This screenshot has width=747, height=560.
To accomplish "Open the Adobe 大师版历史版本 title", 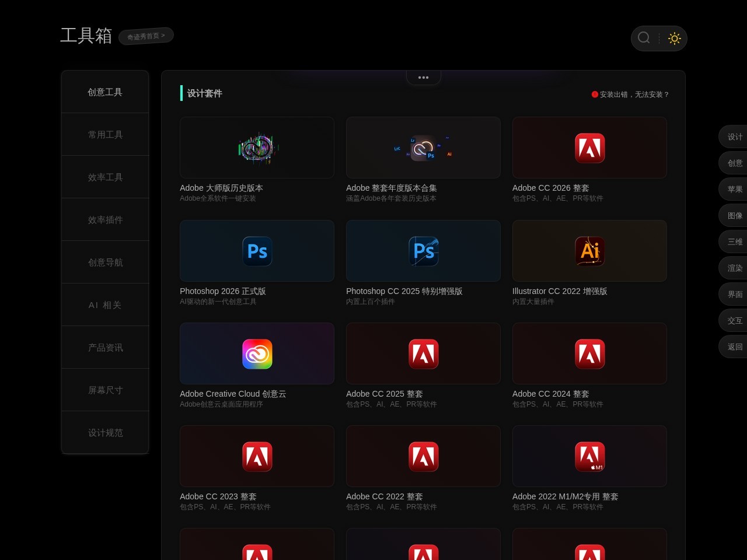I will 221,188.
